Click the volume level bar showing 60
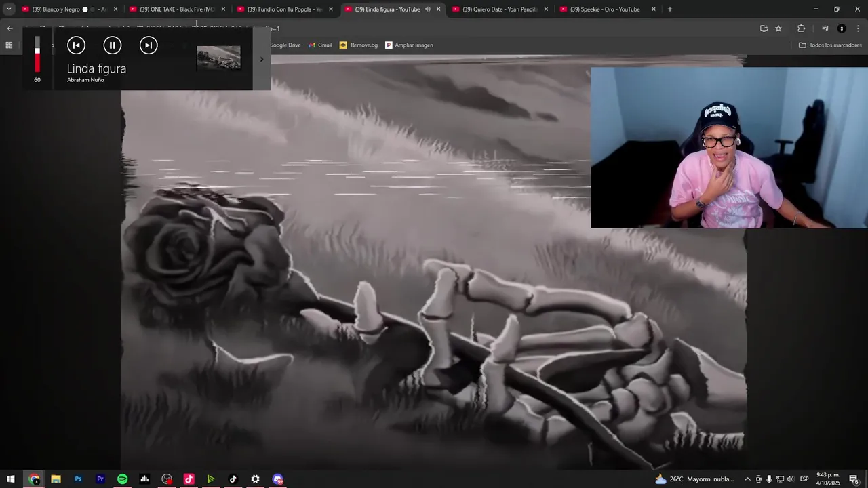The height and width of the screenshot is (488, 868). coord(37,56)
